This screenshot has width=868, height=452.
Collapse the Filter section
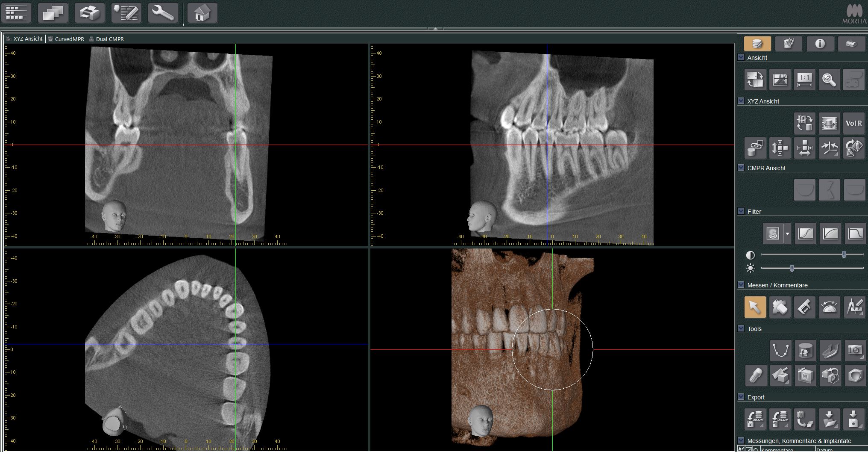[x=741, y=211]
